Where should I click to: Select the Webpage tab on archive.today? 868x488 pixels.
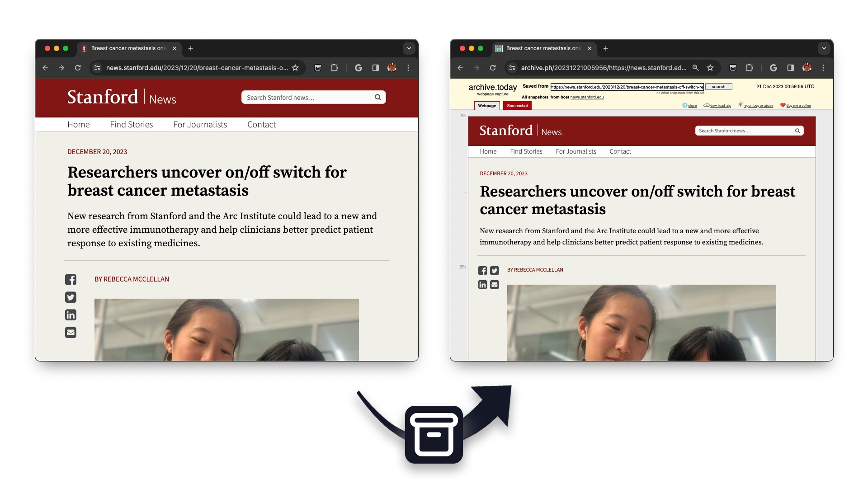[486, 105]
